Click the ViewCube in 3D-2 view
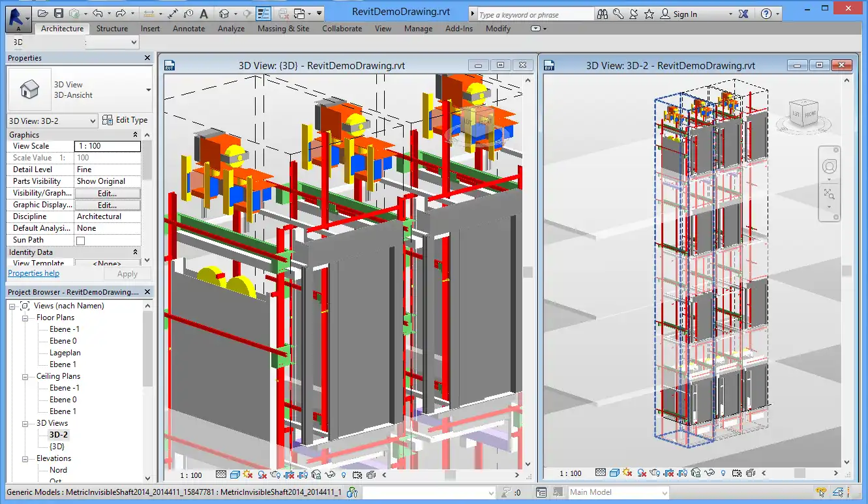 click(x=802, y=113)
